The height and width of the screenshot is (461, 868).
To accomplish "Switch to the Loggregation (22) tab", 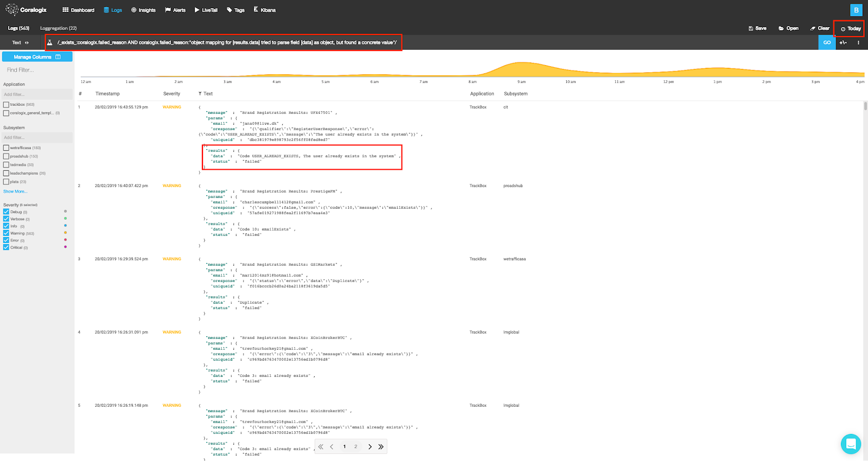I will click(x=58, y=28).
